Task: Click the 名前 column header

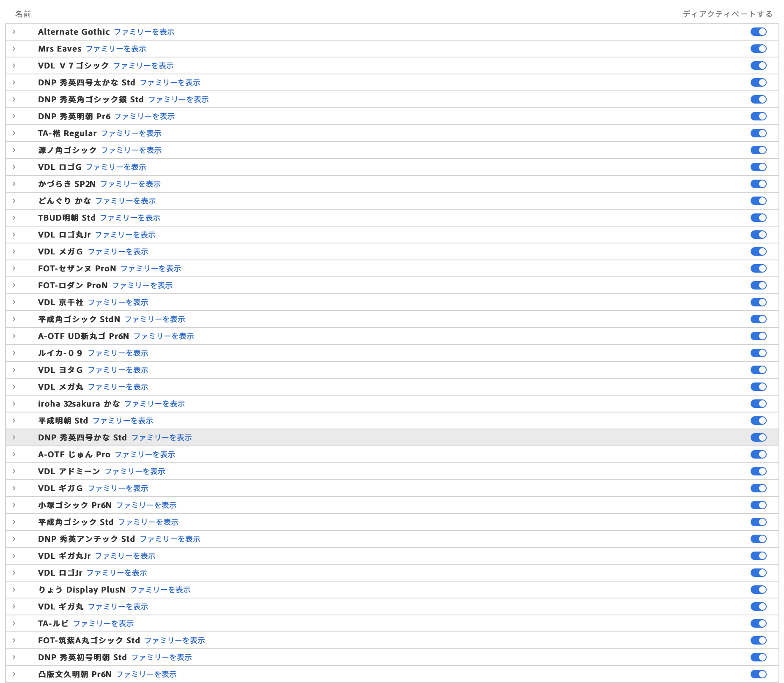Action: pyautogui.click(x=22, y=14)
